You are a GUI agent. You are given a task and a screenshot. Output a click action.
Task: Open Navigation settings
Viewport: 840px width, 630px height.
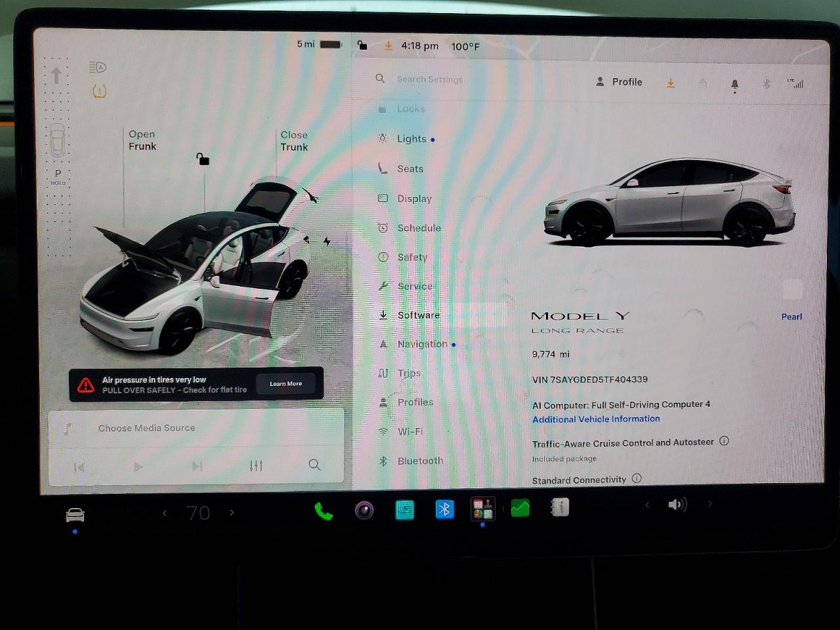click(x=422, y=344)
